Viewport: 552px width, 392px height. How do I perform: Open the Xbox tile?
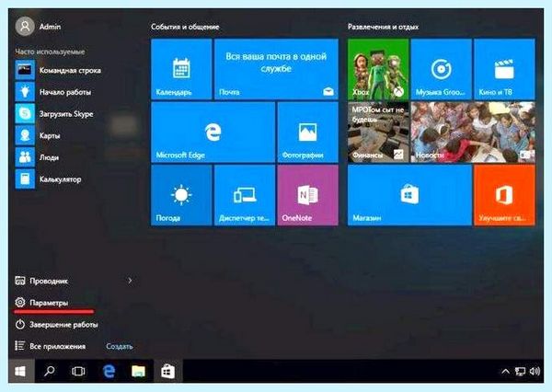click(x=378, y=69)
